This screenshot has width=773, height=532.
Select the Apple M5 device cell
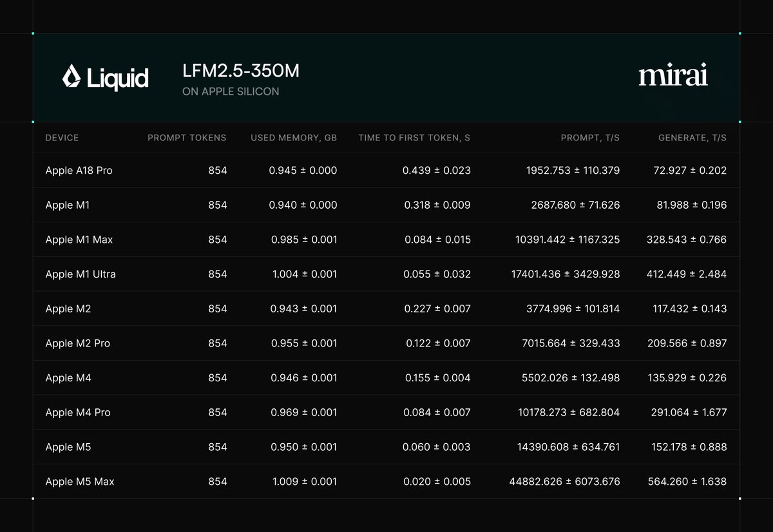pyautogui.click(x=68, y=447)
